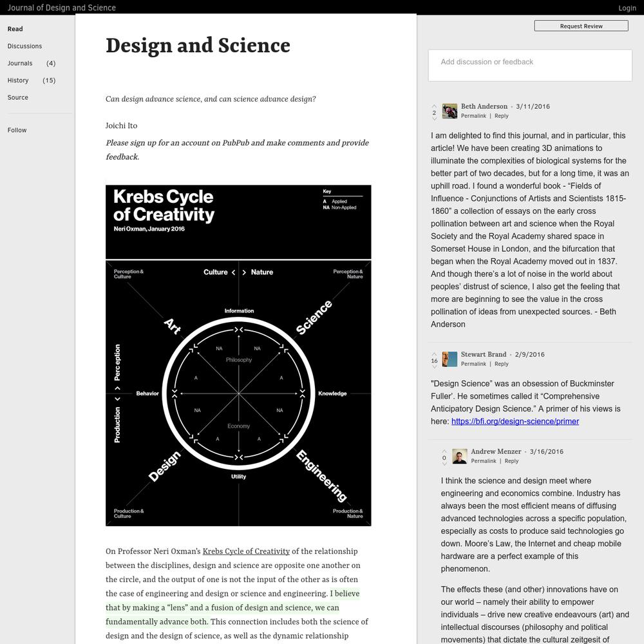This screenshot has width=644, height=644.
Task: Click the date 3/16/2016 on Andrew's reply
Action: pyautogui.click(x=546, y=451)
